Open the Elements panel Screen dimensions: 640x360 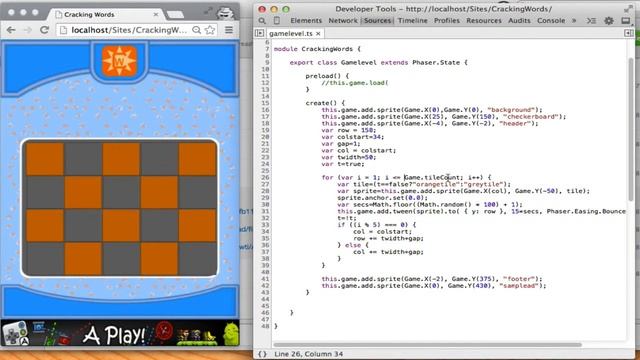[x=306, y=20]
